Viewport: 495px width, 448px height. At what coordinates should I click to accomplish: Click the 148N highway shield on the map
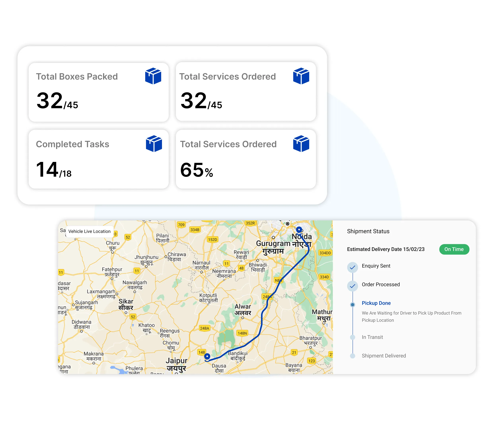[242, 333]
